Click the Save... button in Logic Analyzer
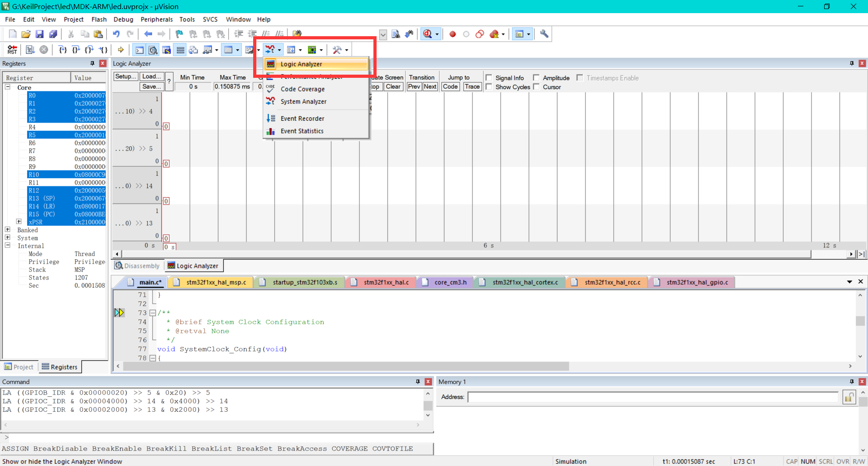Image resolution: width=868 pixels, height=466 pixels. pos(151,86)
